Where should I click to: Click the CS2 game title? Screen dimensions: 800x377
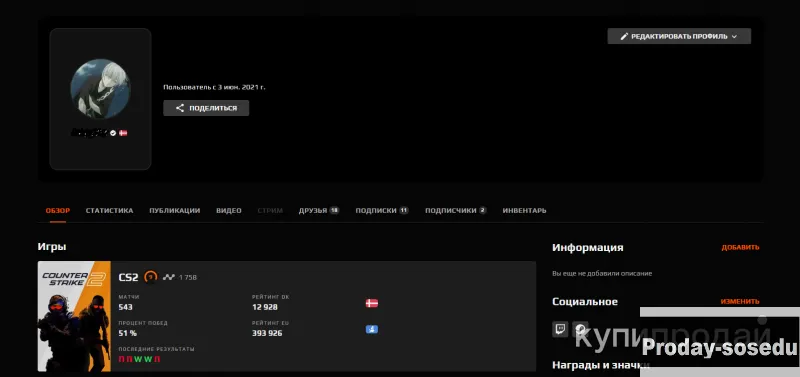(129, 278)
